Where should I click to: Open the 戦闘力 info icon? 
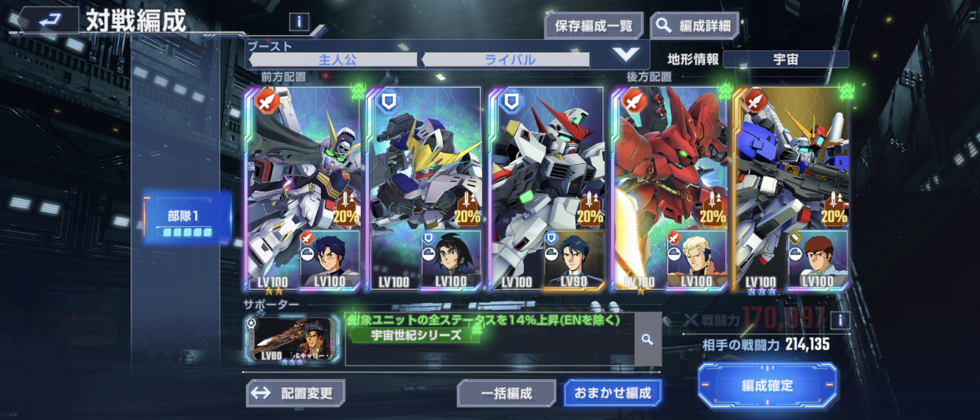point(840,320)
